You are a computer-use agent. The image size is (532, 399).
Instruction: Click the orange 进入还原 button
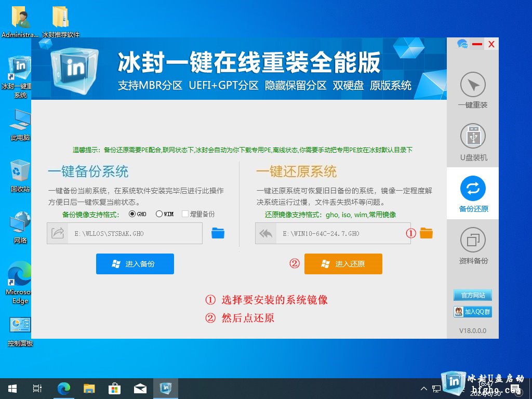343,263
